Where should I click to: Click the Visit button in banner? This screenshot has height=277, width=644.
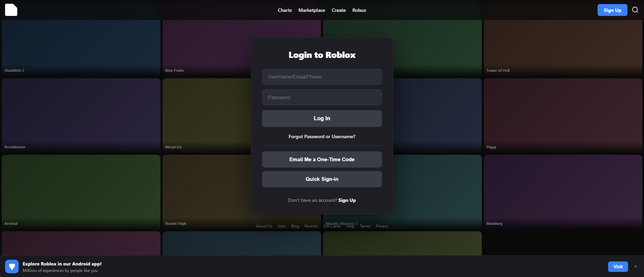[618, 267]
